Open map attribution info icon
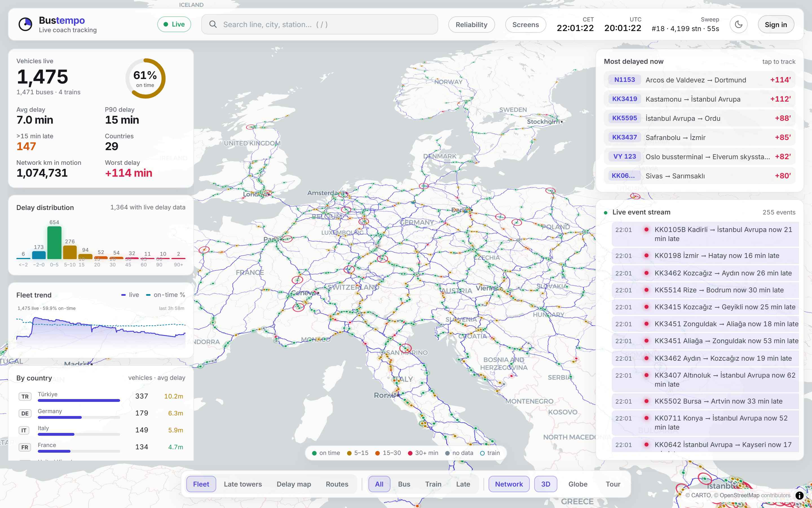 coord(800,495)
